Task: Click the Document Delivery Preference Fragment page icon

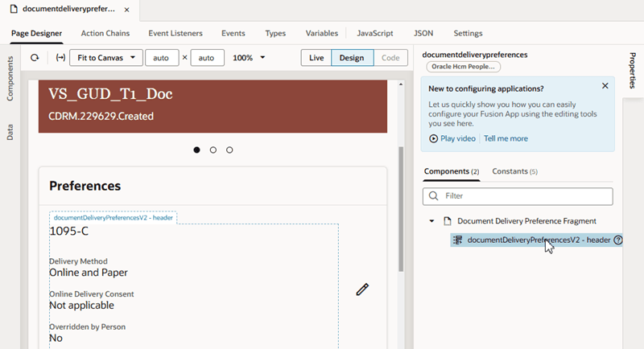Action: 448,221
